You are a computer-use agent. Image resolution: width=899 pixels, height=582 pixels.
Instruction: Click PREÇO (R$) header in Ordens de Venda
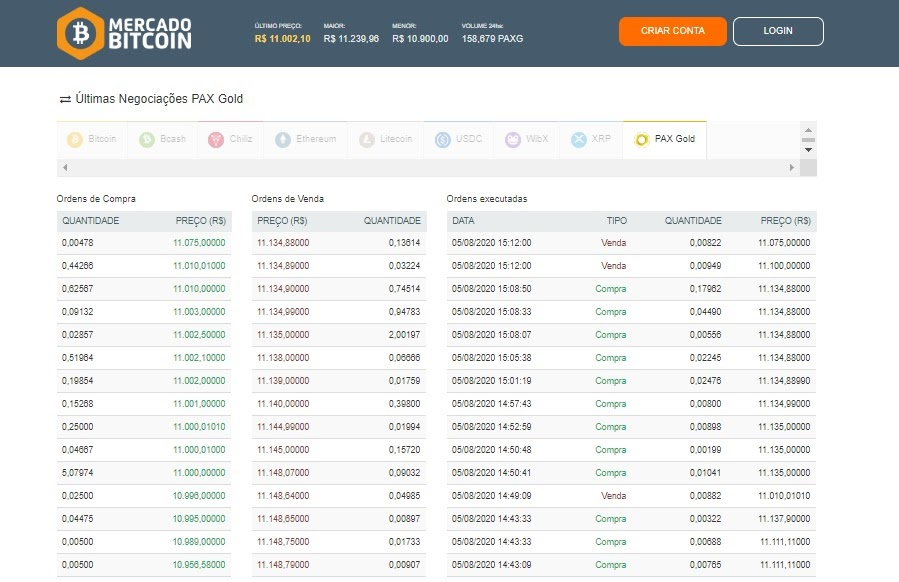point(282,221)
